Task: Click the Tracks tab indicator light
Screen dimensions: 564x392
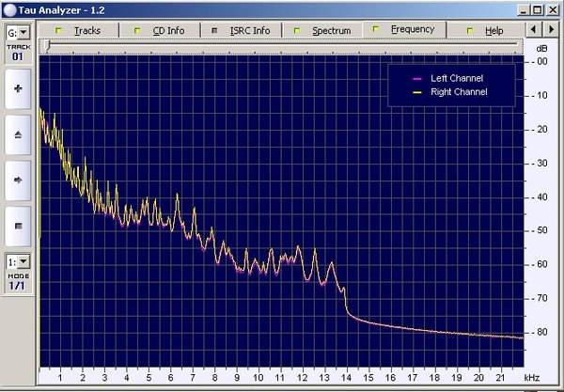Action: (x=58, y=31)
